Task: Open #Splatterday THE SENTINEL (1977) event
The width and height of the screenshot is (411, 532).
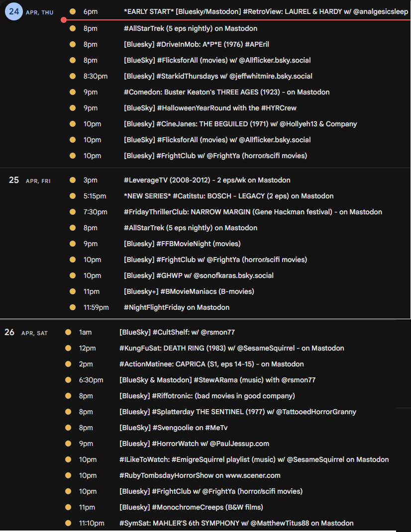Action: tap(238, 412)
